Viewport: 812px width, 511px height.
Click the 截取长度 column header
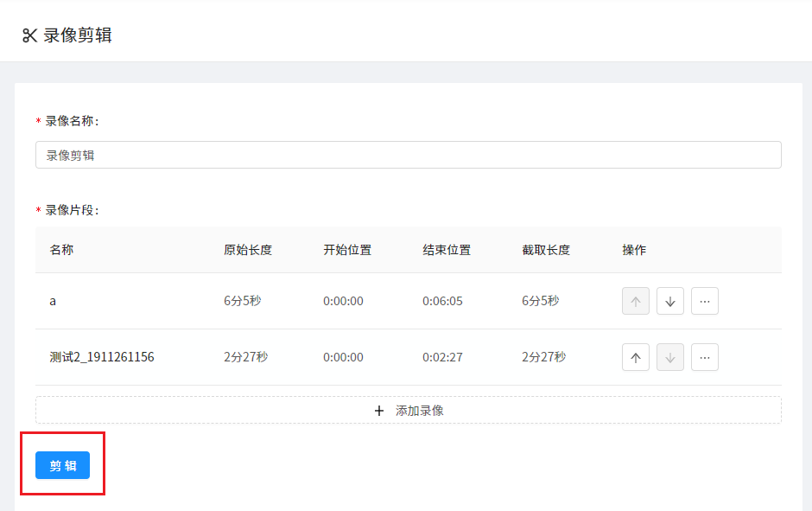tap(546, 250)
